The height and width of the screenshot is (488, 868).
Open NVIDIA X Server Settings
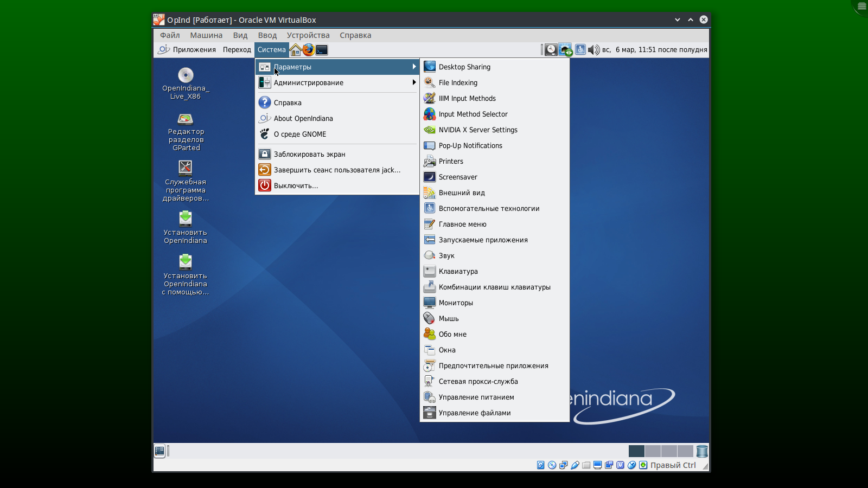pos(495,130)
